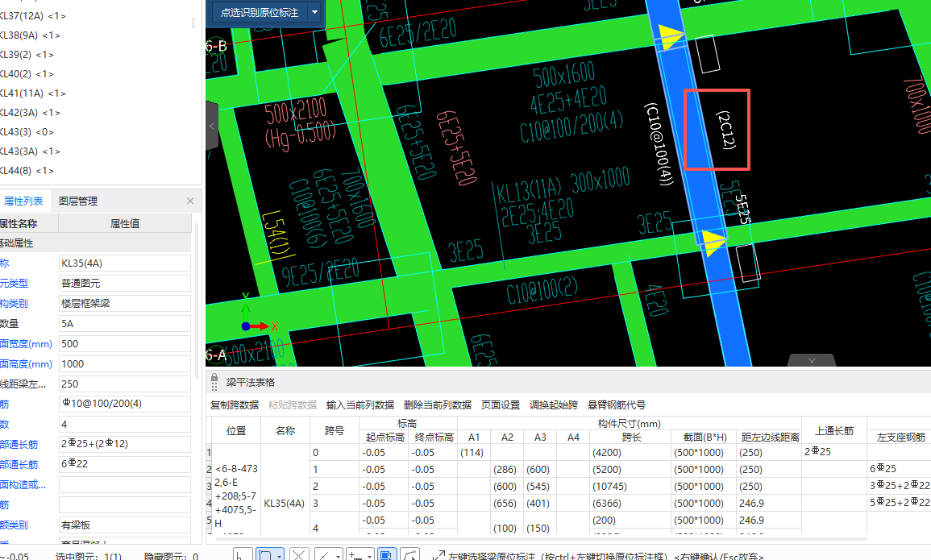Edit the name field KL35(4A) in properties
Image resolution: width=931 pixels, height=560 pixels.
point(125,263)
